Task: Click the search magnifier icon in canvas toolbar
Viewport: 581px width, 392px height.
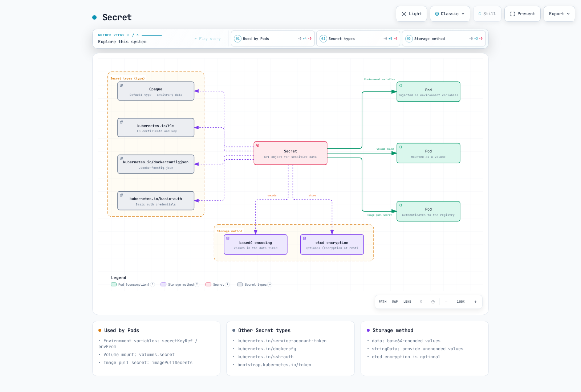Action: (x=421, y=302)
